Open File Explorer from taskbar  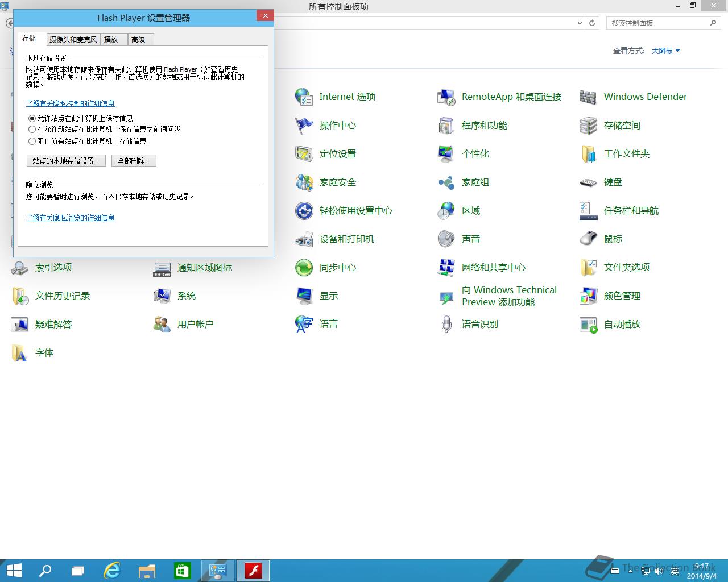click(x=147, y=571)
